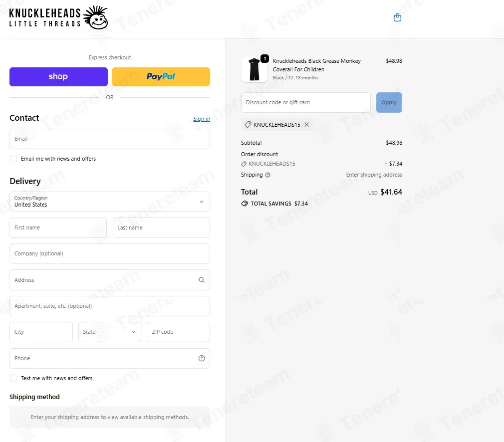The height and width of the screenshot is (442, 504).
Task: Click the Total amount '$41.64'
Action: click(x=391, y=192)
